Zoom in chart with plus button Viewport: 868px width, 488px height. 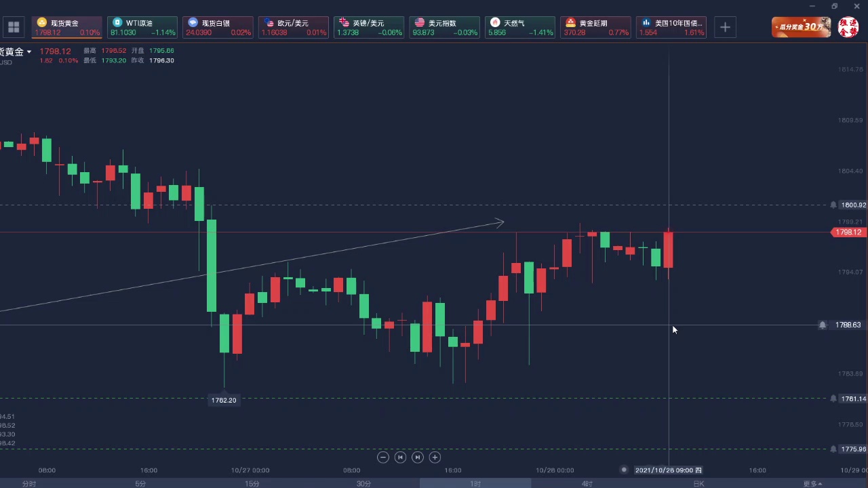(435, 457)
